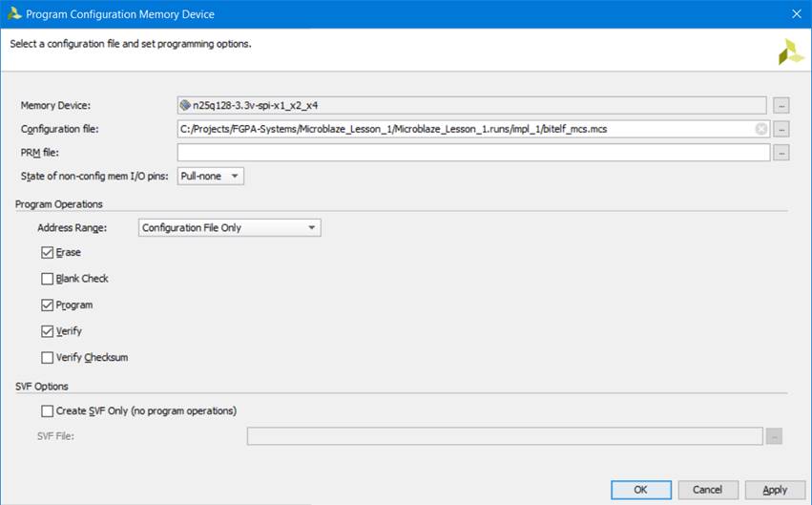Disable the Verify checkbox
The height and width of the screenshot is (505, 812).
[x=48, y=331]
